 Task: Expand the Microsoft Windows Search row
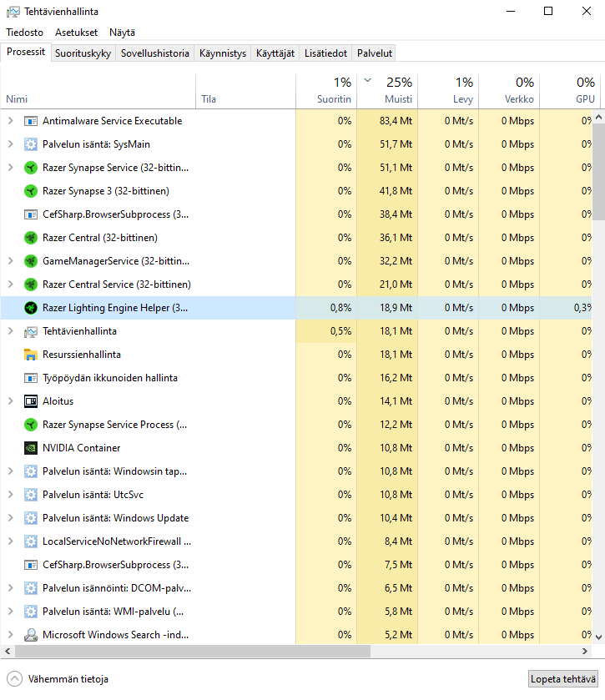coord(11,634)
